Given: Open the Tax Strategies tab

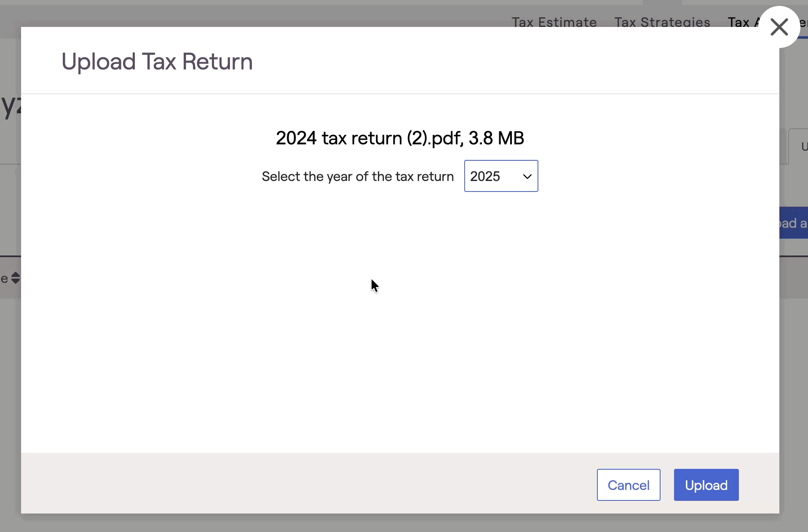Looking at the screenshot, I should pos(662,22).
